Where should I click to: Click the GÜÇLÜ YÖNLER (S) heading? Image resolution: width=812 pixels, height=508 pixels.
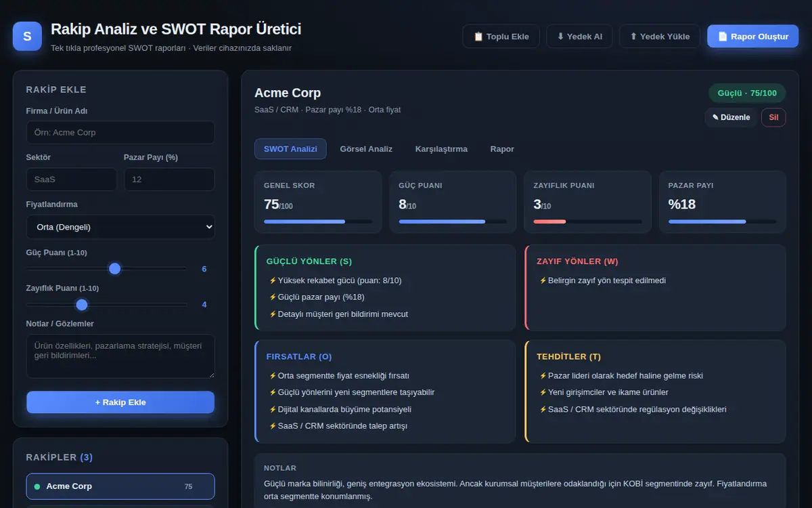pyautogui.click(x=309, y=261)
